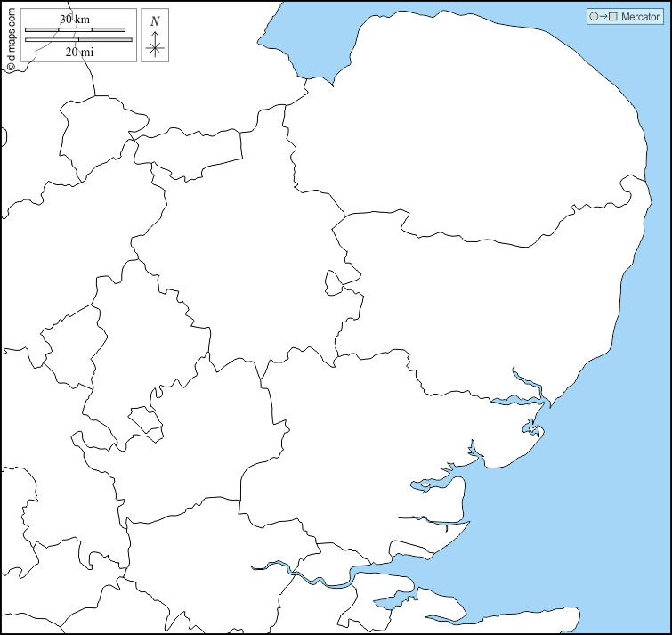This screenshot has width=672, height=635.
Task: Click the small Luton enclave area
Action: (142, 420)
